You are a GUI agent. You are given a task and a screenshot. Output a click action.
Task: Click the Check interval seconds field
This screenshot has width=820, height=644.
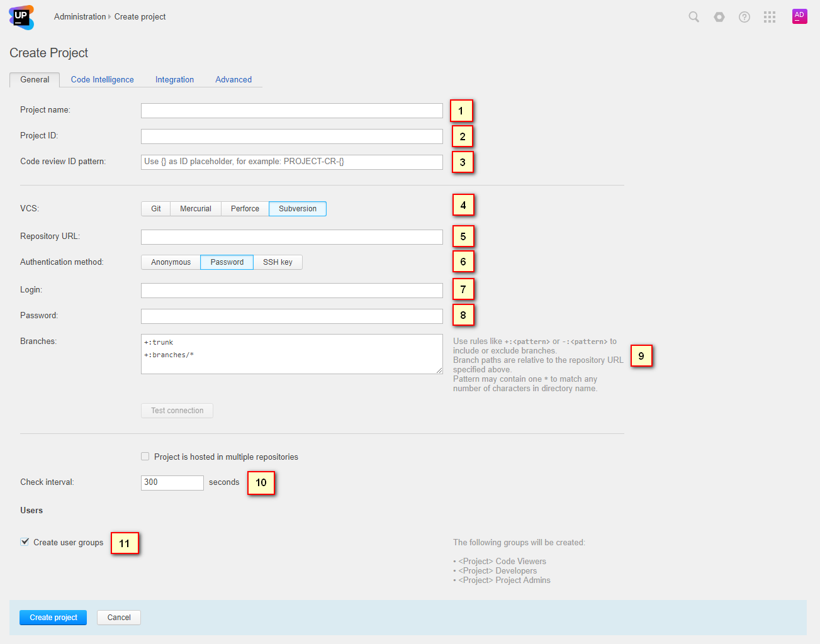point(172,482)
